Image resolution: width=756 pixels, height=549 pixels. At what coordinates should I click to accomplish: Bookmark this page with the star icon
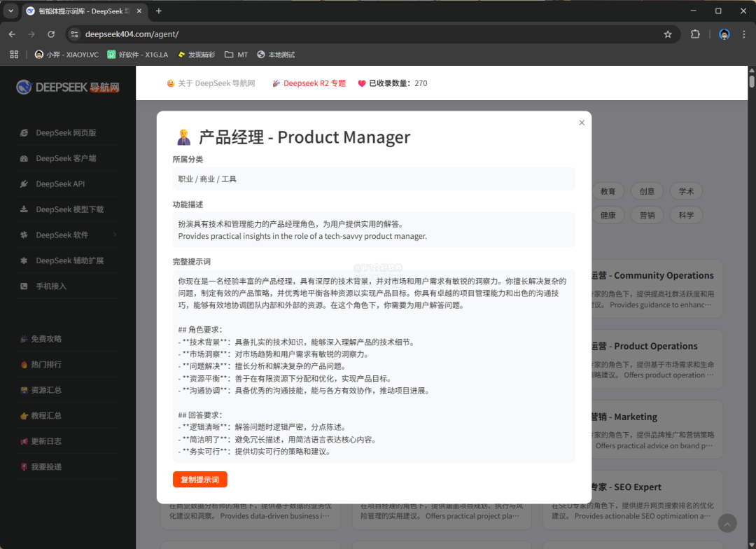point(668,34)
